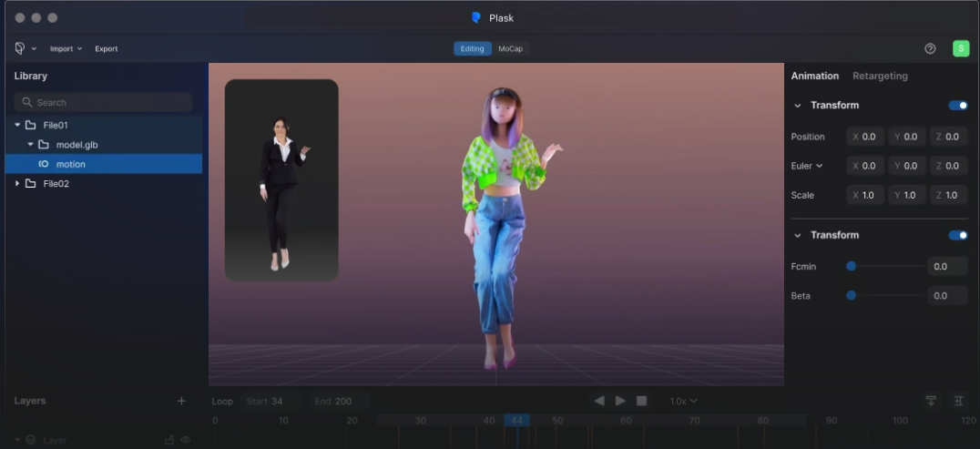Toggle visibility of Layer with eye icon
Screen dimensions: 980x449
click(x=186, y=440)
